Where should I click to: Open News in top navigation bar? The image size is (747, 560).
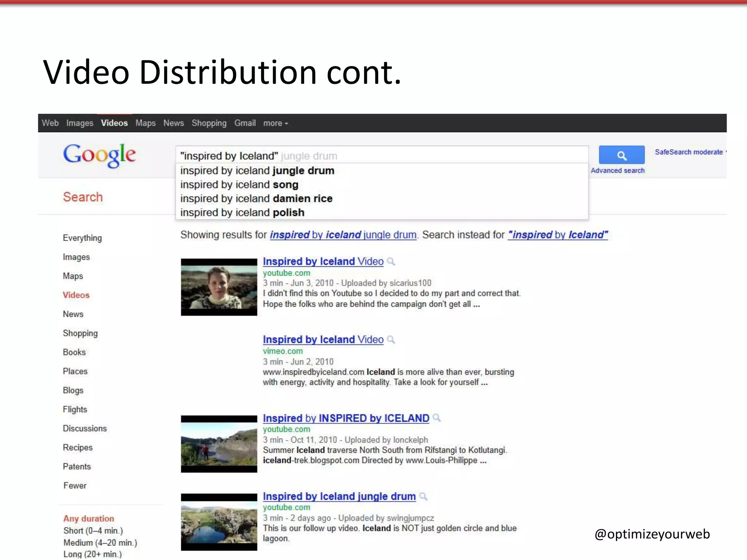click(174, 123)
